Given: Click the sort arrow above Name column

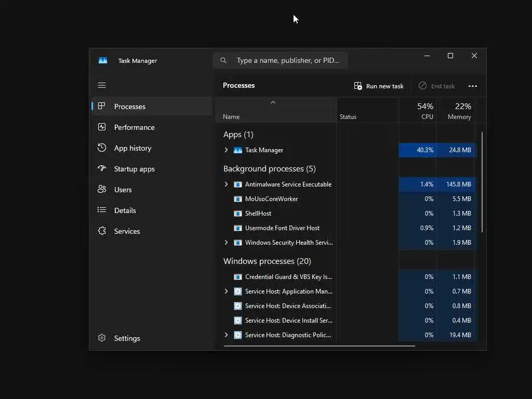Looking at the screenshot, I should coord(273,102).
